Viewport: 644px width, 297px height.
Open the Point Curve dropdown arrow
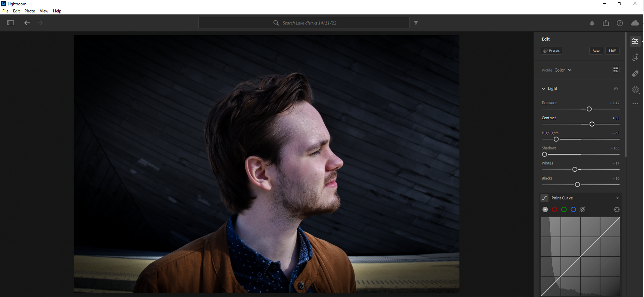617,198
